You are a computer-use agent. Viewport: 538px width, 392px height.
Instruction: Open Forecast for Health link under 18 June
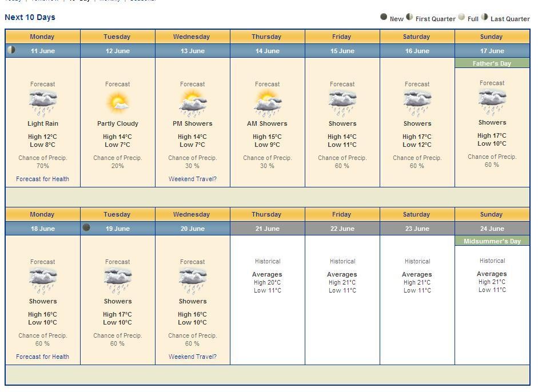pos(42,357)
